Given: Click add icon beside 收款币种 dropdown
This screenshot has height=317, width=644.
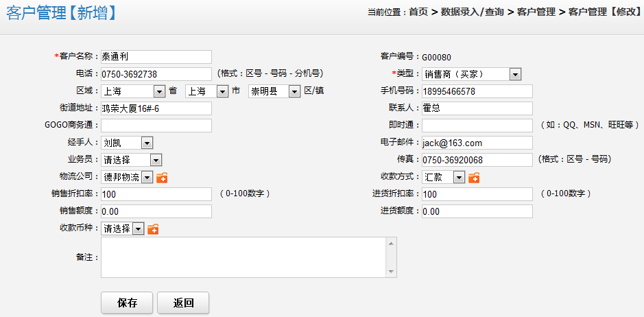Looking at the screenshot, I should click(153, 229).
